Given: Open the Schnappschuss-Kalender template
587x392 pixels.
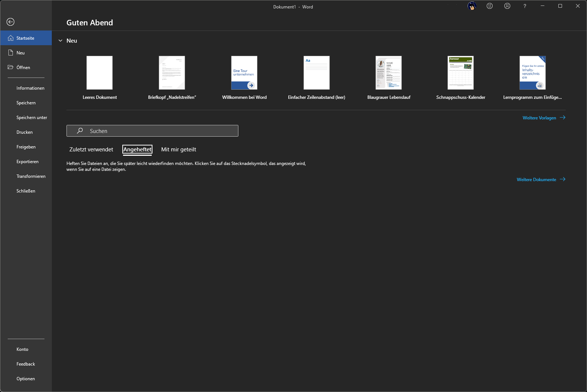Looking at the screenshot, I should point(461,78).
